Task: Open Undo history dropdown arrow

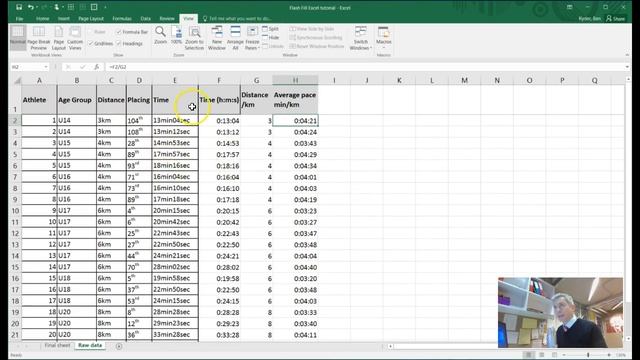Action: [37, 7]
